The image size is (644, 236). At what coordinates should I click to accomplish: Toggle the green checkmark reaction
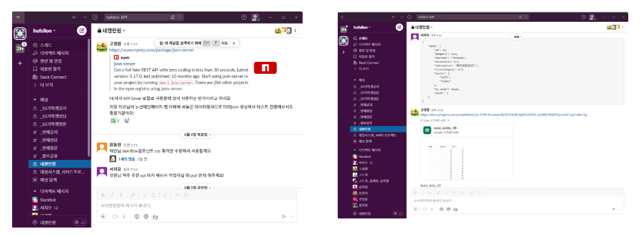pyautogui.click(x=115, y=120)
